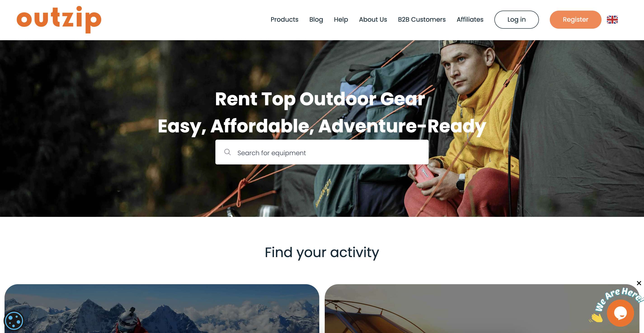644x333 pixels.
Task: Open the Products menu
Action: click(284, 19)
